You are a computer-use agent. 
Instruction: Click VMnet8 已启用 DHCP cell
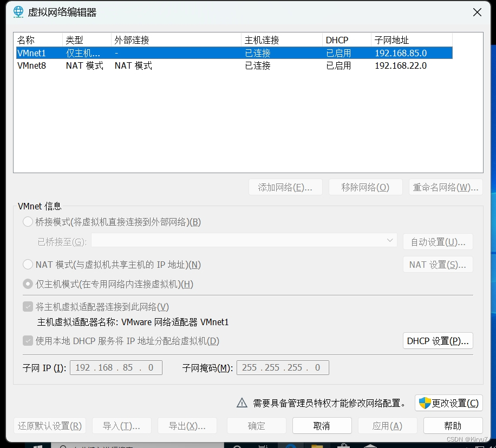tap(338, 65)
